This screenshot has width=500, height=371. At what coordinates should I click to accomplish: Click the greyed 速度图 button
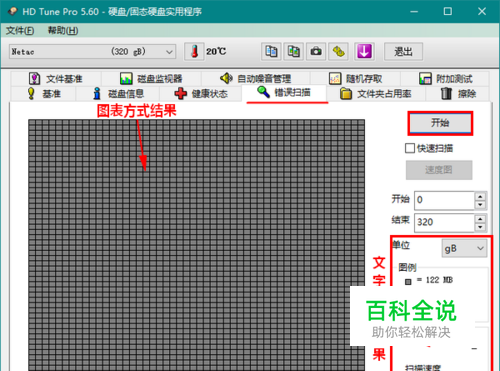point(439,170)
